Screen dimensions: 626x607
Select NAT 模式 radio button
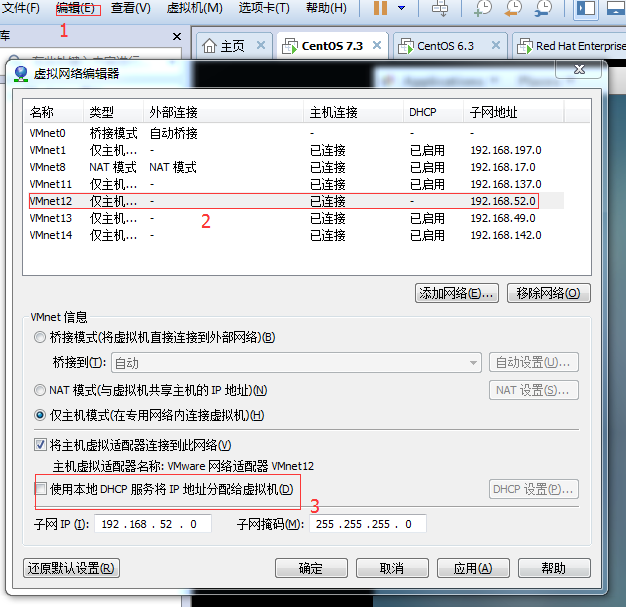click(40, 390)
